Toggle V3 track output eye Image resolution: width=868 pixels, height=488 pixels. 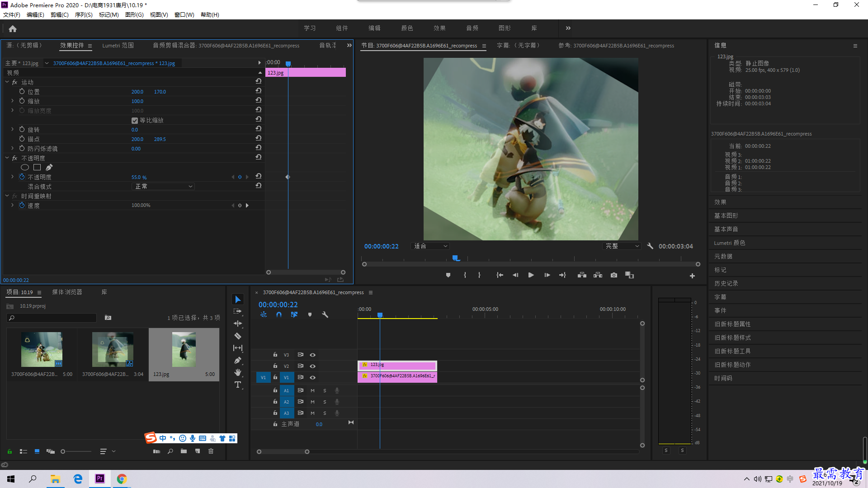(312, 355)
